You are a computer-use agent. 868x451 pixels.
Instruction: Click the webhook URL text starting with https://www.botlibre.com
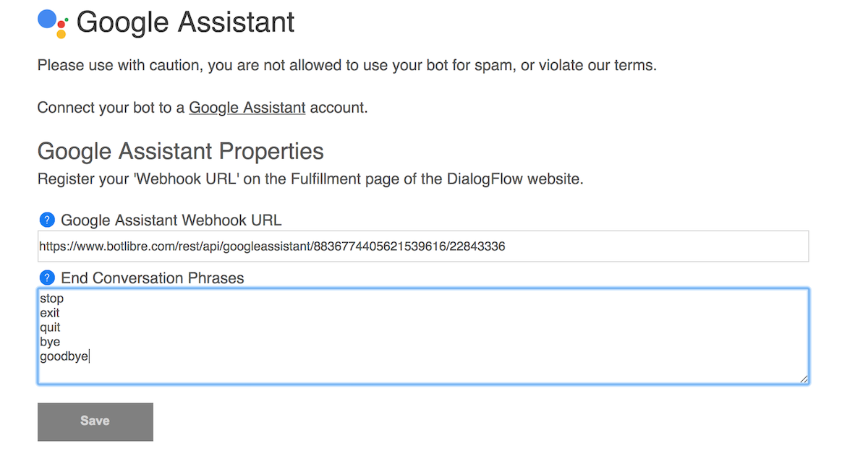[272, 246]
